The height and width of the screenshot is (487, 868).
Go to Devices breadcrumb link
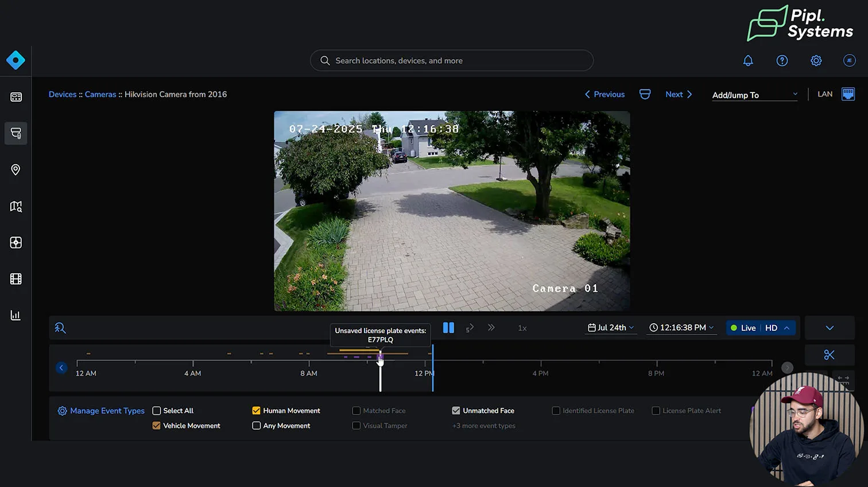point(63,95)
